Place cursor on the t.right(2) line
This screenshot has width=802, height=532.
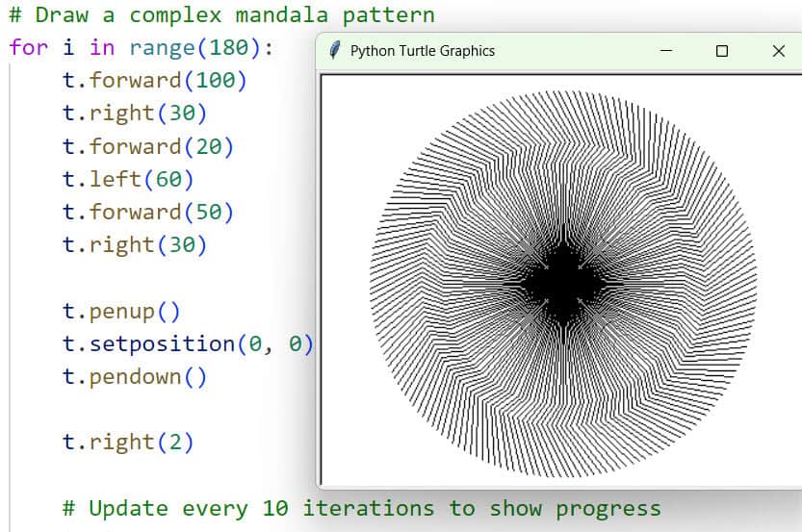tap(128, 443)
